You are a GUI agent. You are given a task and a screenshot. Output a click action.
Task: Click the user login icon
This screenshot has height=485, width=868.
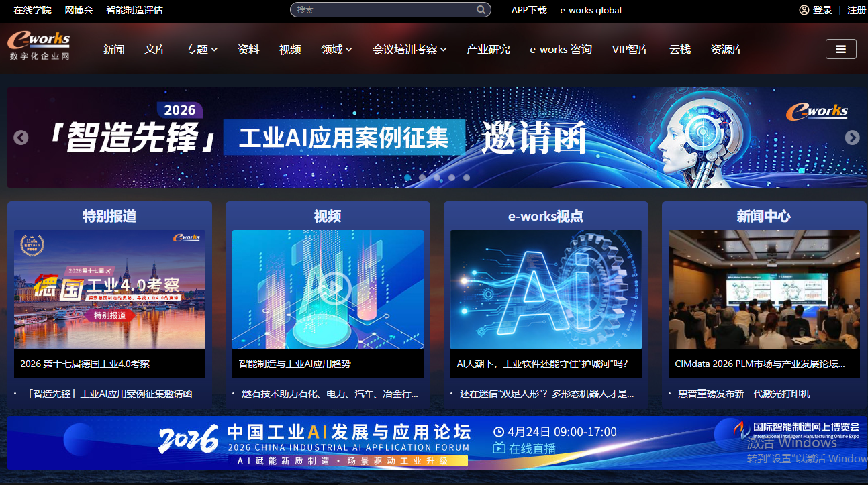[x=804, y=10]
